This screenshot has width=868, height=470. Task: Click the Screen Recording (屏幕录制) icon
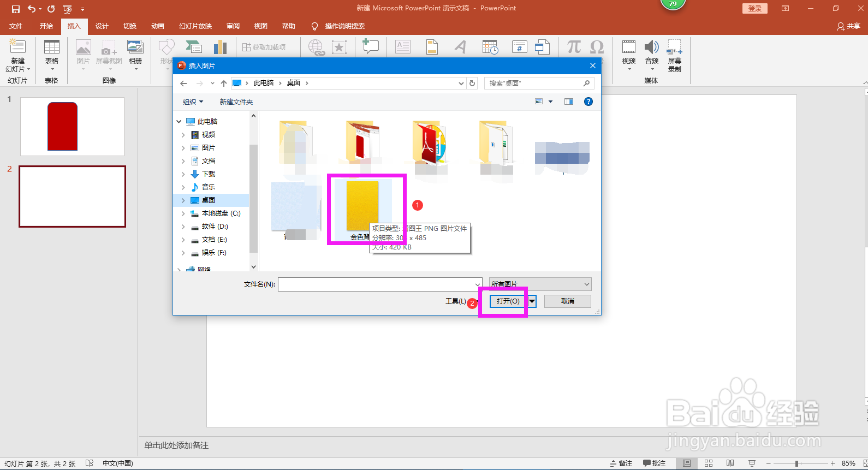[x=675, y=47]
